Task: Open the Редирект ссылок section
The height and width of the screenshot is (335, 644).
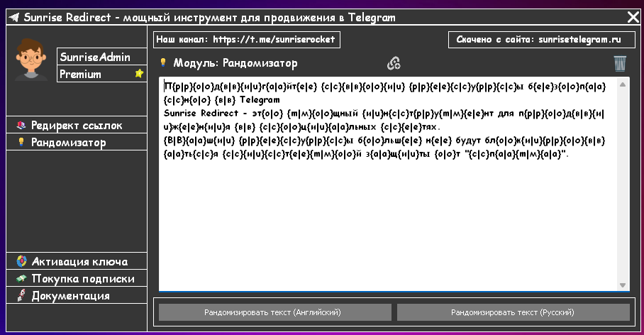Action: tap(77, 125)
